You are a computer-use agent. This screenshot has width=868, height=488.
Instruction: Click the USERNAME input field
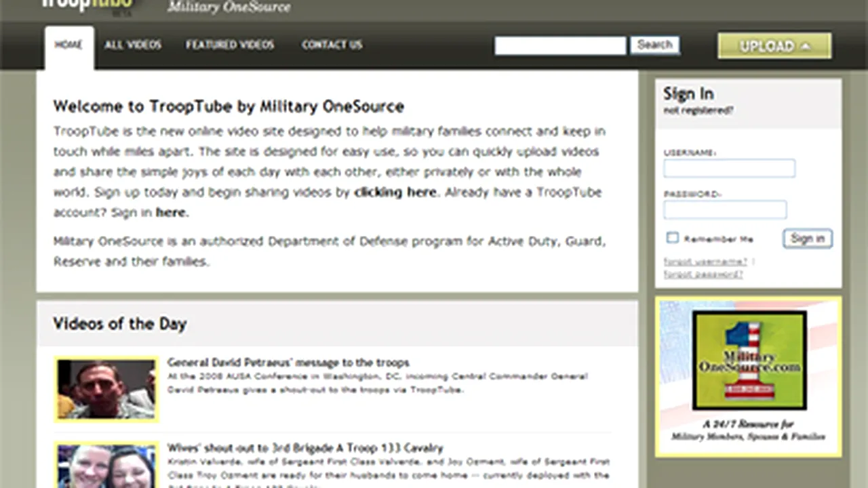pos(729,168)
